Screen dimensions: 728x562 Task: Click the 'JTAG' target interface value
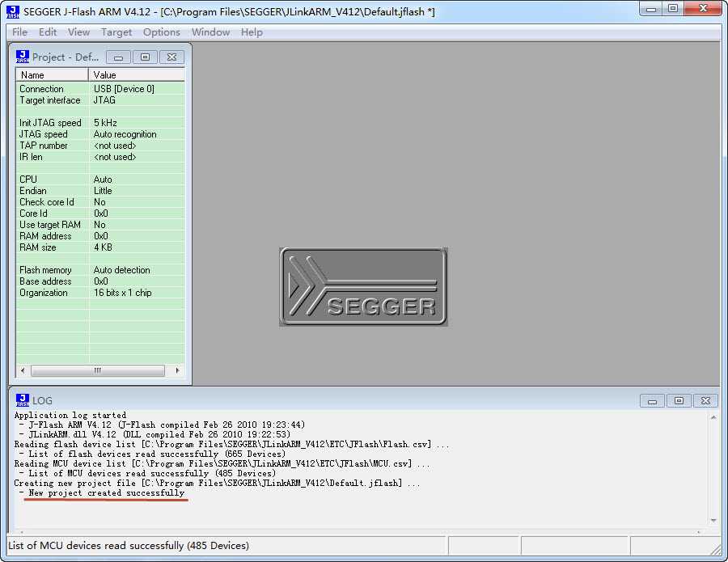pos(104,100)
